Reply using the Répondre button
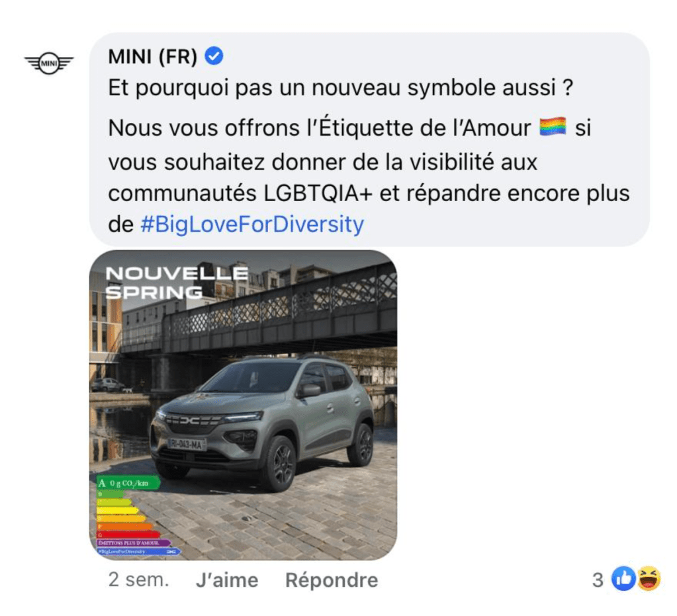Viewport: 677px width, 616px height. click(x=332, y=580)
